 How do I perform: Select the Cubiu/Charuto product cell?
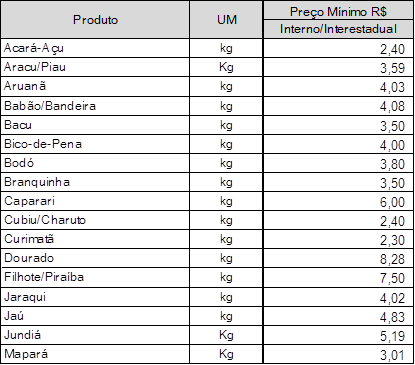95,220
